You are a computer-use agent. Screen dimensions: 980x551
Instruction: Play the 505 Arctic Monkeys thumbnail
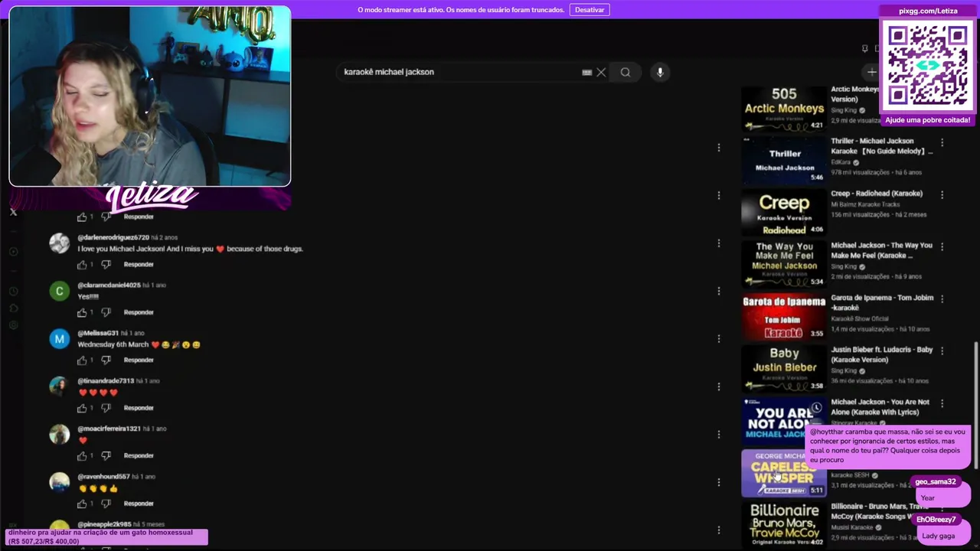784,108
